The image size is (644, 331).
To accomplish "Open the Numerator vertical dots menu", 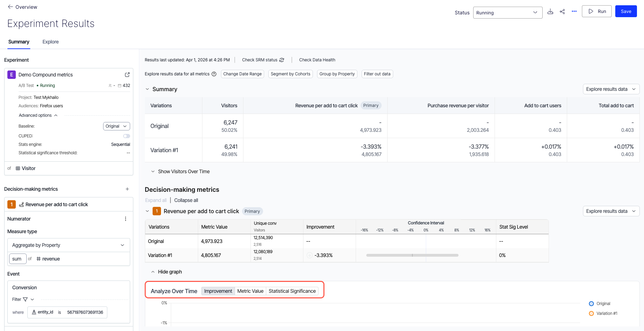I will [126, 219].
